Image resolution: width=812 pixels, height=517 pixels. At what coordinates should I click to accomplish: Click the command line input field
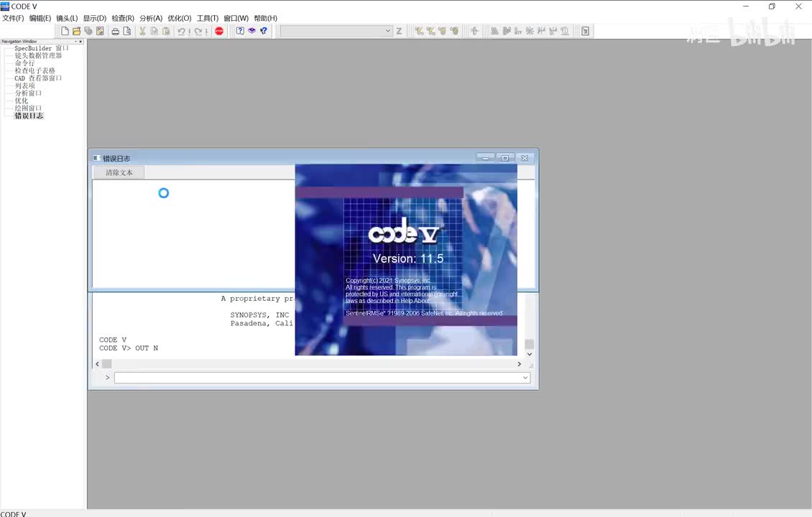(322, 378)
